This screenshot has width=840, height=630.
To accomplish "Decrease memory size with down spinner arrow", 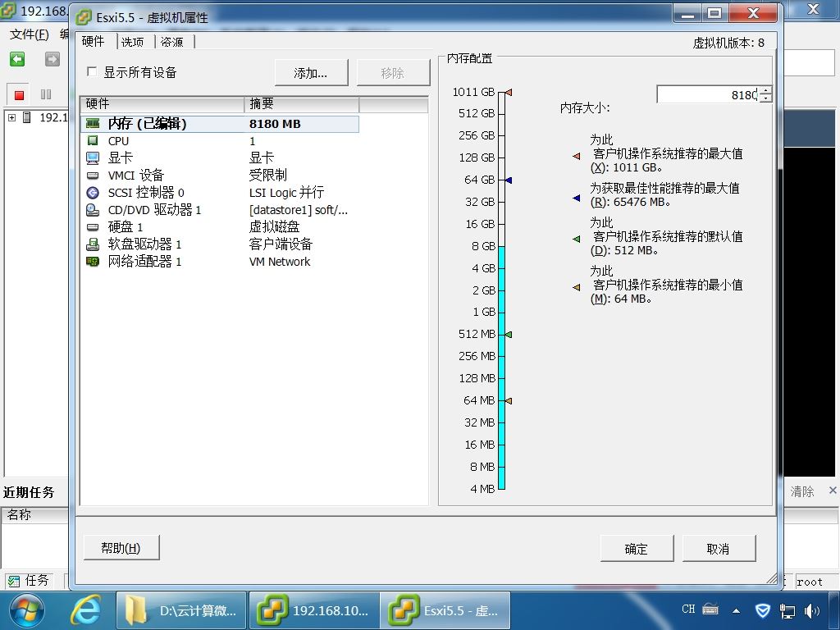I will [x=766, y=98].
